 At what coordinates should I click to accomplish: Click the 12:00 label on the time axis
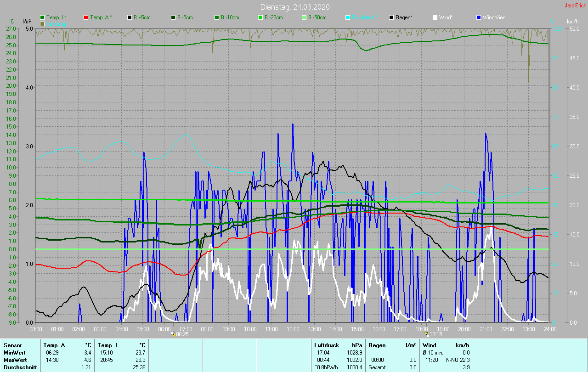click(x=293, y=329)
